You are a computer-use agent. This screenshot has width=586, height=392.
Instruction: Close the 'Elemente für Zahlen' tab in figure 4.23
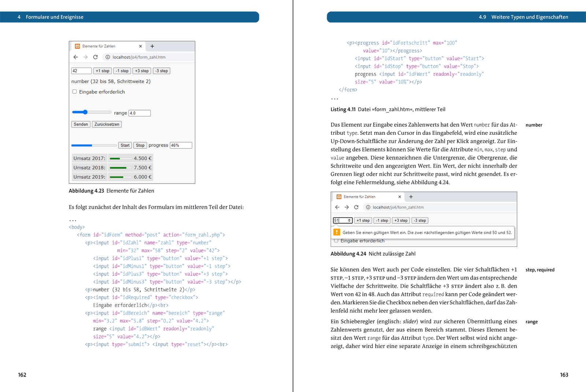(140, 46)
